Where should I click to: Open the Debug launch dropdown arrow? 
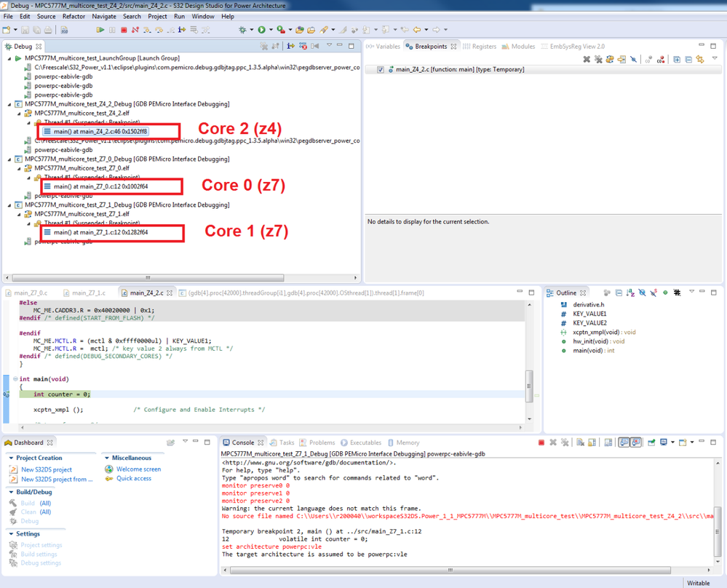point(252,30)
